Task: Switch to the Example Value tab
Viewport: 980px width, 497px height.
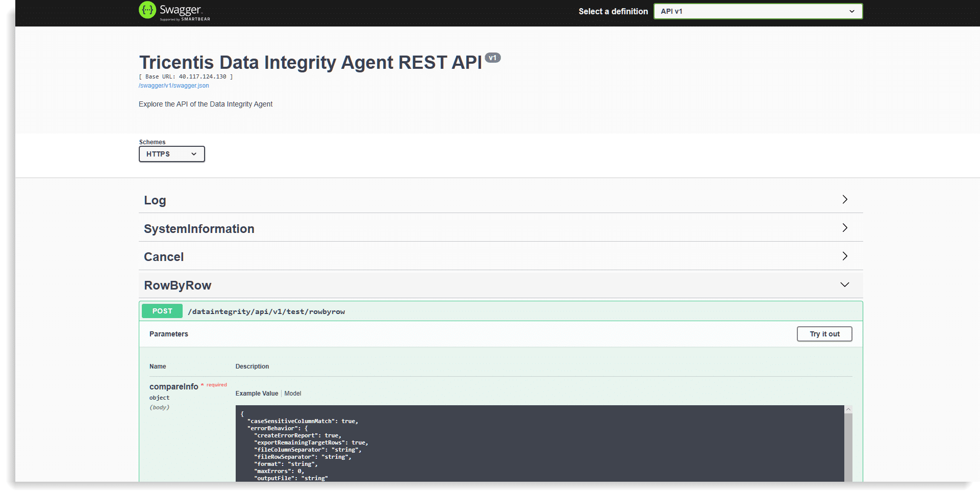Action: coord(257,394)
